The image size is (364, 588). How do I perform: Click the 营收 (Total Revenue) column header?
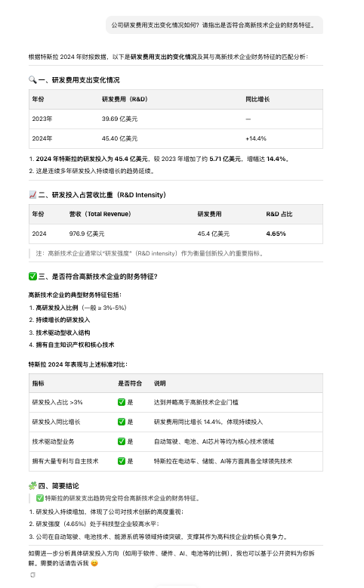(x=100, y=214)
